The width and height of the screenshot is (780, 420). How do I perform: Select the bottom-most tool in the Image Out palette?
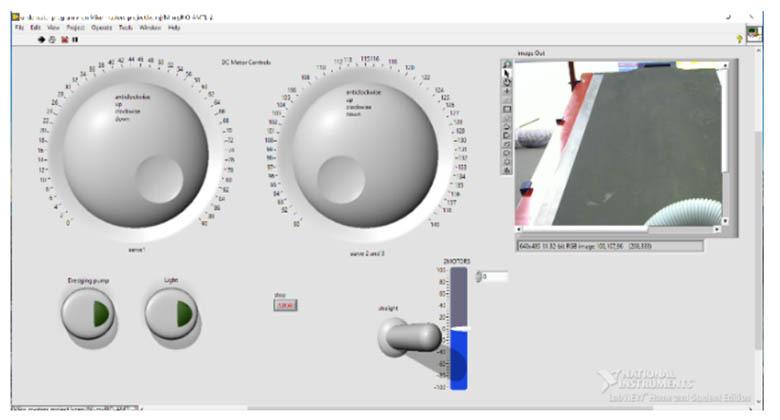[x=507, y=170]
